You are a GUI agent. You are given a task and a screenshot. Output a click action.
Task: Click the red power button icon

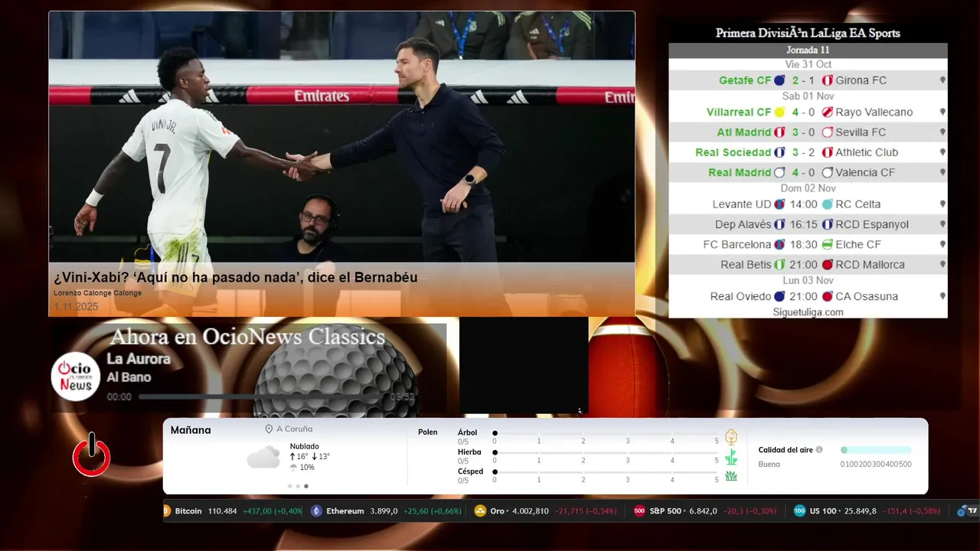[x=92, y=455]
